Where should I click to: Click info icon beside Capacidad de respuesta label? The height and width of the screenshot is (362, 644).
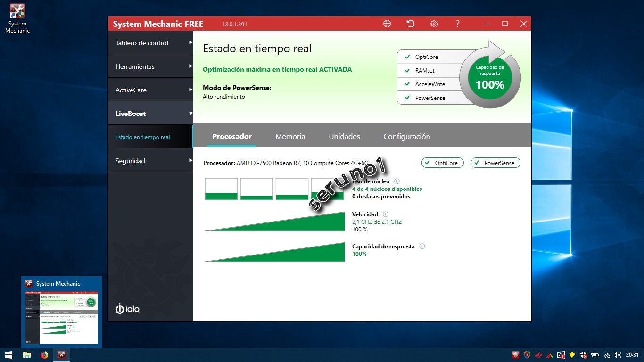coord(422,247)
